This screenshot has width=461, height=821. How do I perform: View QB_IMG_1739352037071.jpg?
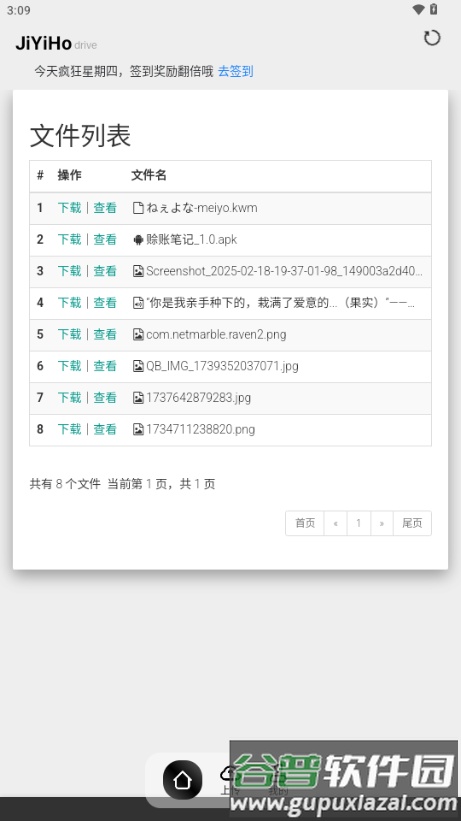[105, 365]
